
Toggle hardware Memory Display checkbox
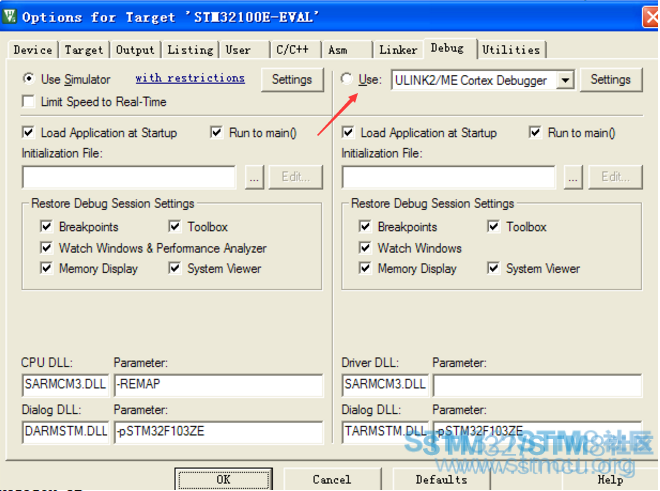365,268
